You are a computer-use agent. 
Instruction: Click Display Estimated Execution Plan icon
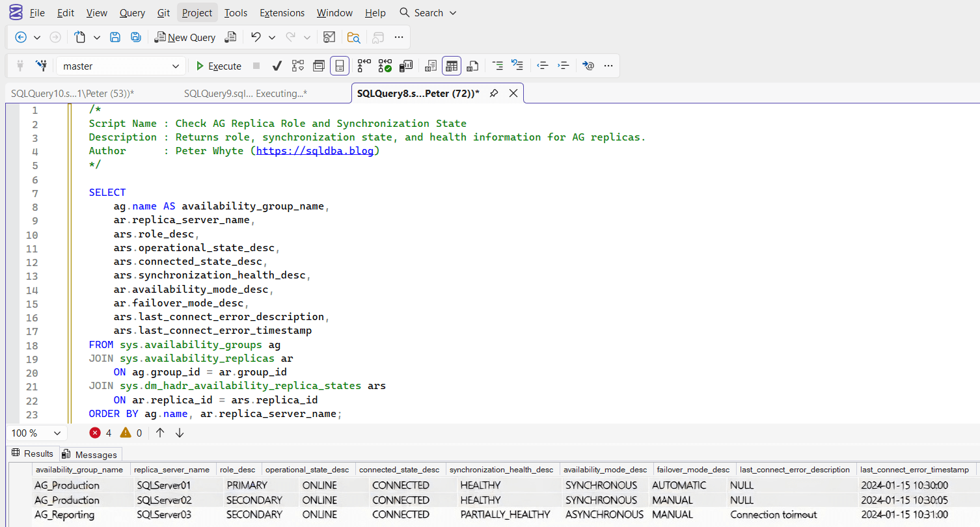pos(298,66)
